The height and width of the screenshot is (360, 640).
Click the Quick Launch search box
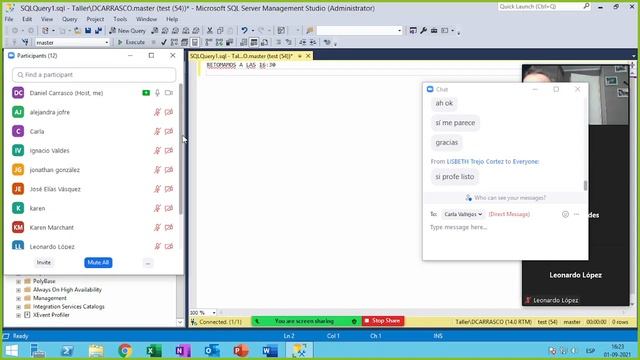click(x=543, y=7)
